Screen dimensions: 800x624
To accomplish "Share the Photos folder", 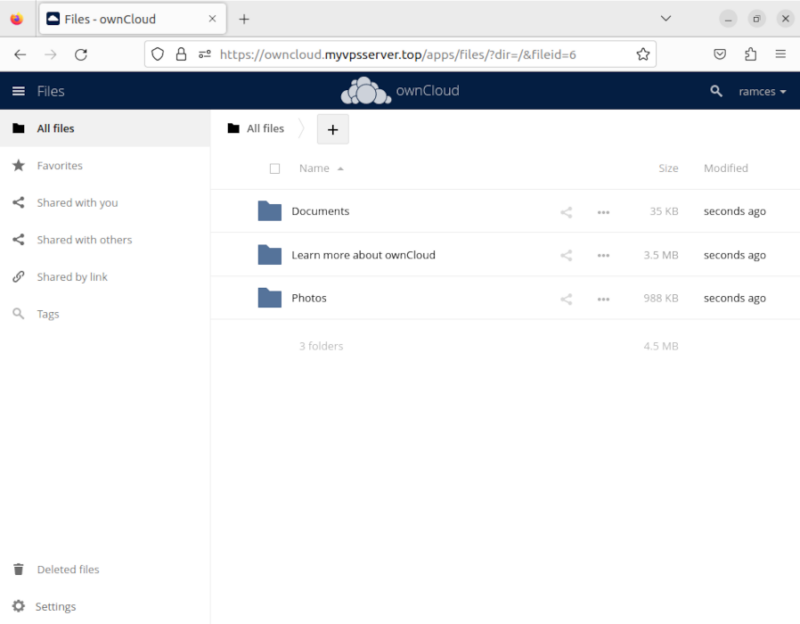I will point(566,297).
